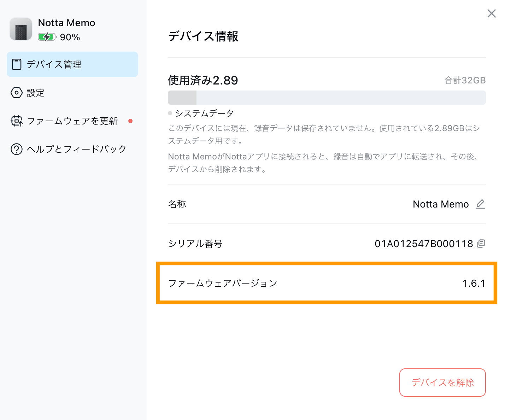505x420 pixels.
Task: Close the device info dialog
Action: click(491, 13)
